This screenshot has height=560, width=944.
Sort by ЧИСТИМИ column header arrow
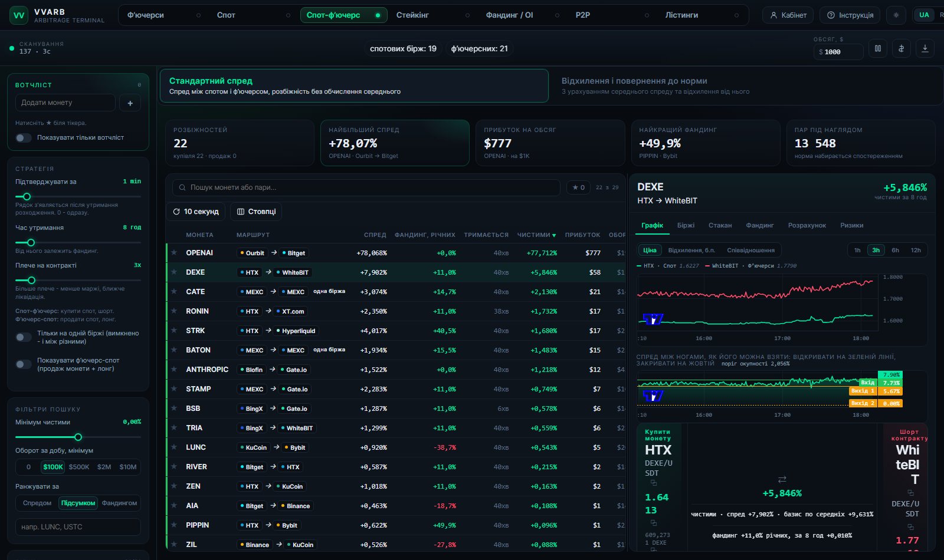click(x=554, y=235)
